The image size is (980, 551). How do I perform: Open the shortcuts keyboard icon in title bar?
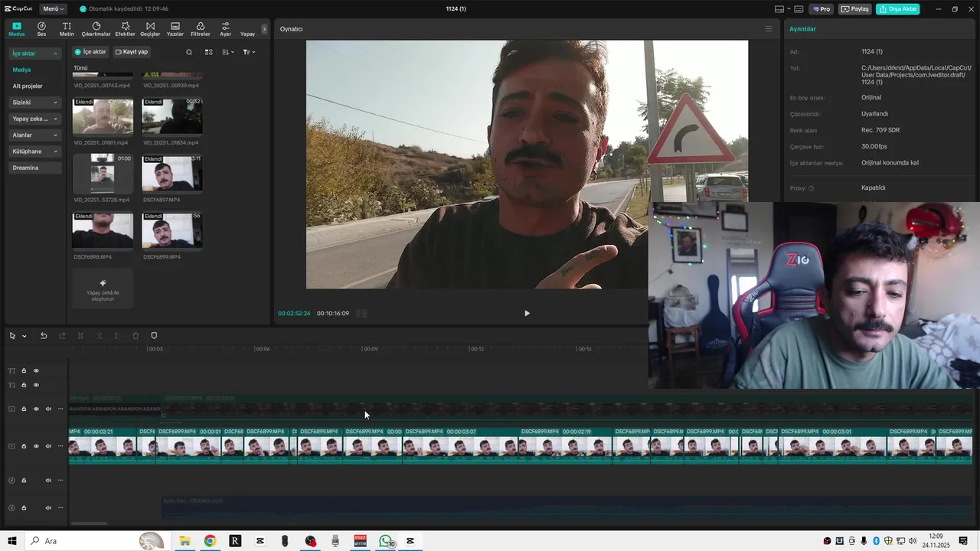click(799, 9)
